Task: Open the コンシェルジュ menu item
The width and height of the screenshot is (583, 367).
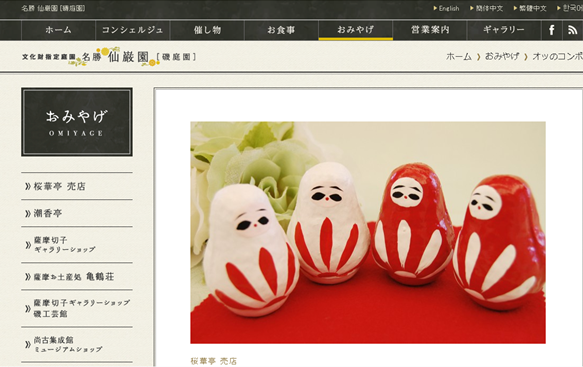Action: 133,30
